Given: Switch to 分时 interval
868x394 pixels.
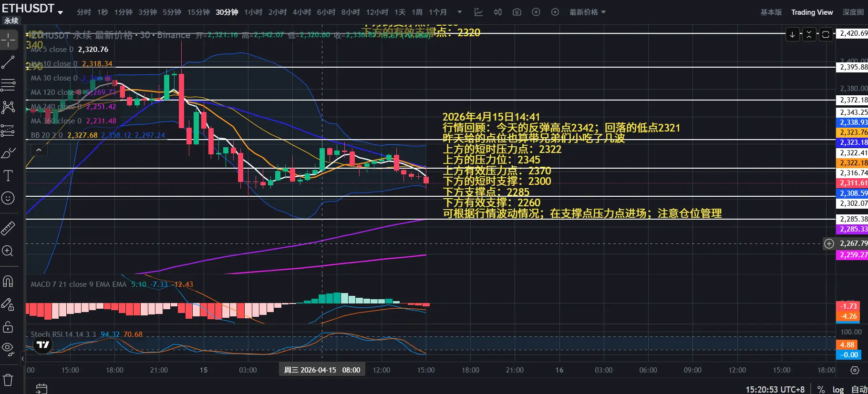Looking at the screenshot, I should point(84,12).
